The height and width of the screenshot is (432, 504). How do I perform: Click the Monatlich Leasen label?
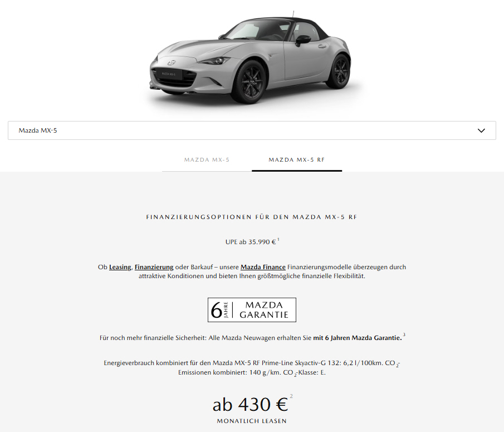click(252, 421)
